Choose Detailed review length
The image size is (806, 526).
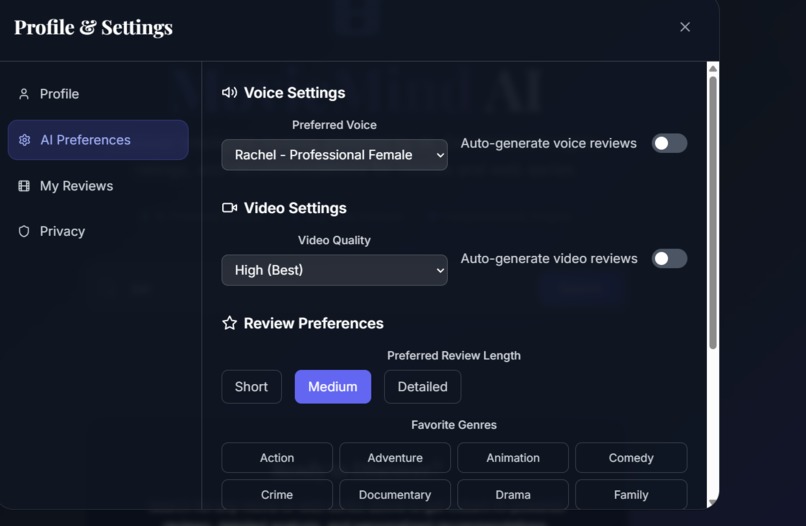point(423,387)
